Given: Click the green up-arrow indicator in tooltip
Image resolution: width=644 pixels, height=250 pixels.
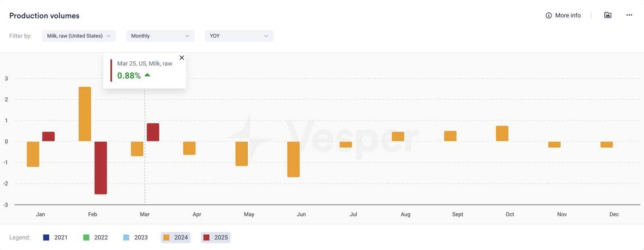Looking at the screenshot, I should 147,75.
